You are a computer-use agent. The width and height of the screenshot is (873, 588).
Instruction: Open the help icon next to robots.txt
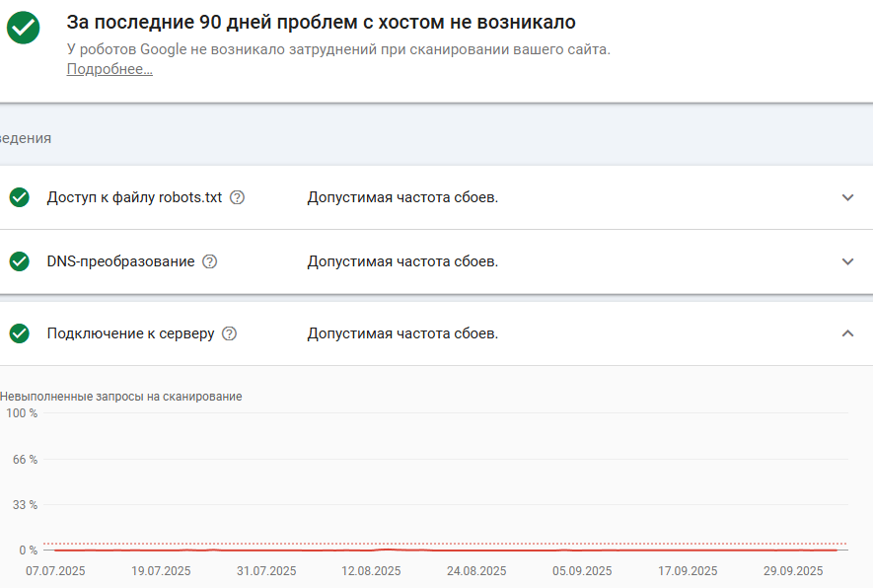(237, 197)
